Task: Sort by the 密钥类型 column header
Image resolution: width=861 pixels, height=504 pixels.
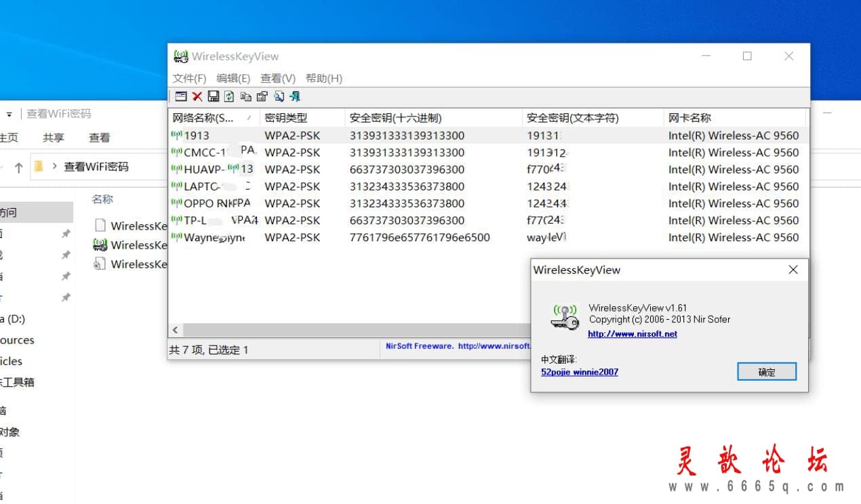Action: (302, 118)
